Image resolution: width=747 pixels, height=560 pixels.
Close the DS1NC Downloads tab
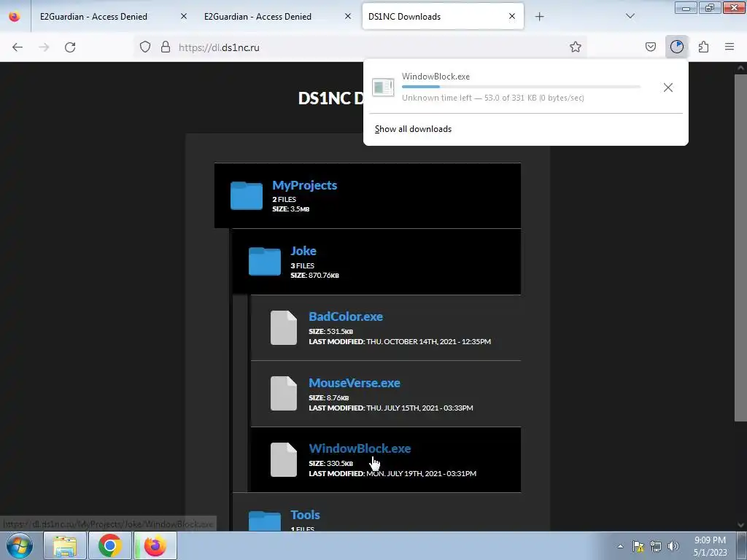coord(511,16)
